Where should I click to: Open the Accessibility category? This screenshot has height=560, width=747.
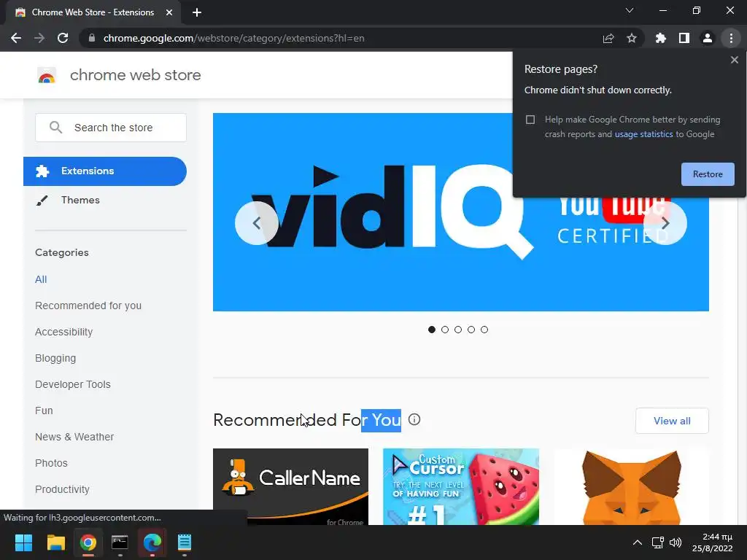(64, 332)
